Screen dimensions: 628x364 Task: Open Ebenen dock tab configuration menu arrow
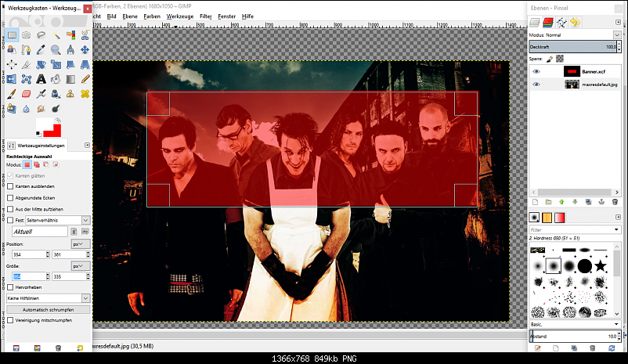coord(618,23)
